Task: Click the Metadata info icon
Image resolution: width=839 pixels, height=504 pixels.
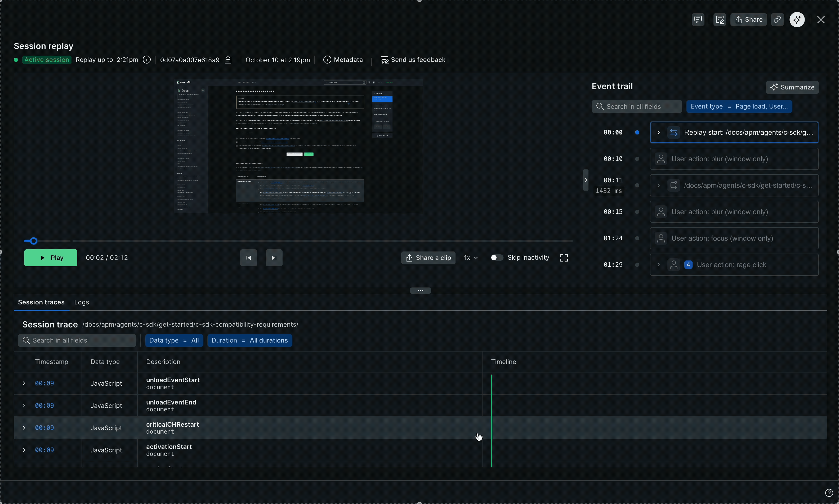Action: click(x=327, y=60)
